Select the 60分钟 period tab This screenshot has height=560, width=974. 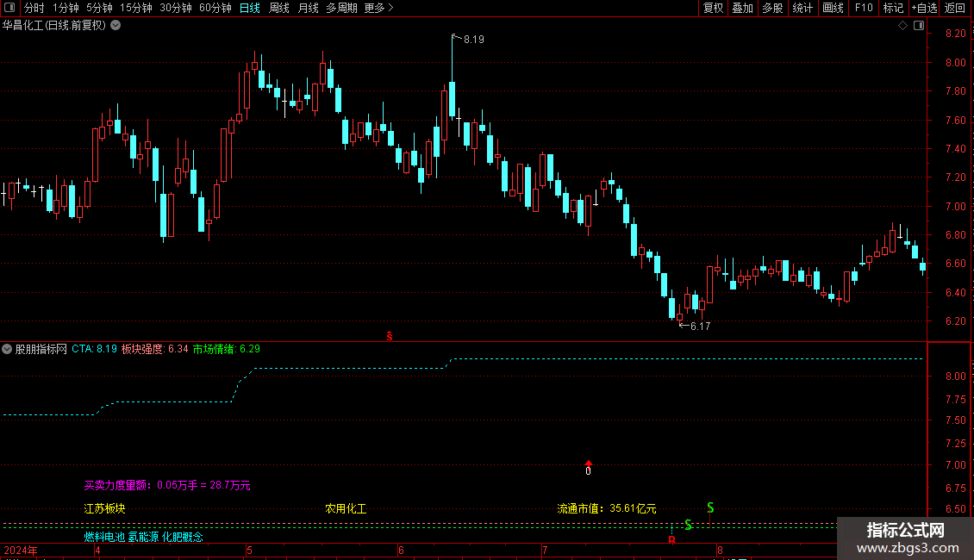(x=215, y=8)
